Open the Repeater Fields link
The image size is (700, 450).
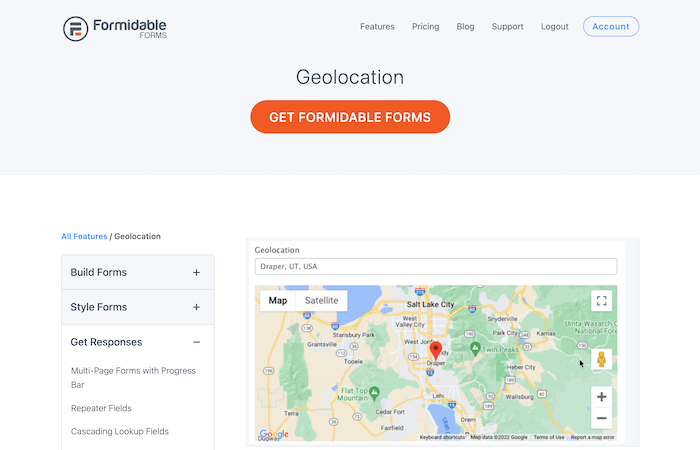tap(101, 408)
